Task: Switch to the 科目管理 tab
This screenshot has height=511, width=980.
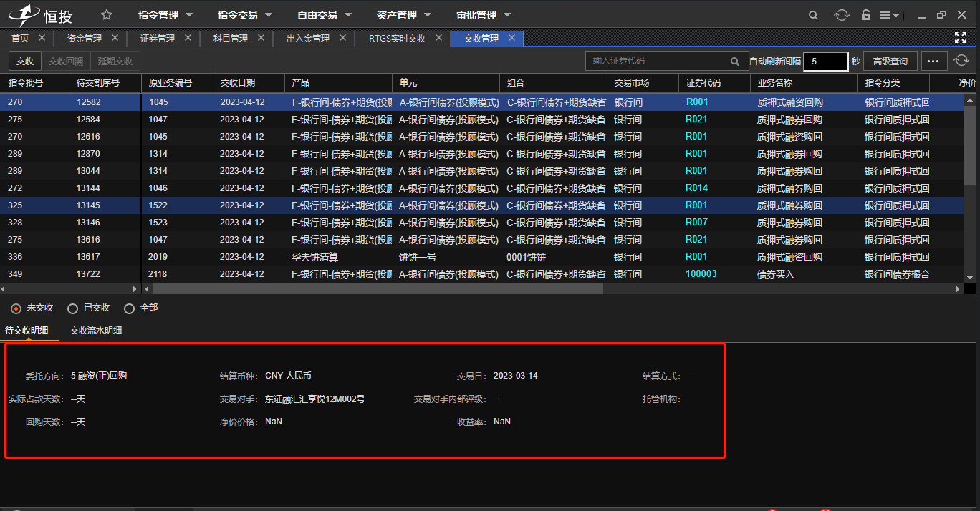Action: coord(231,39)
